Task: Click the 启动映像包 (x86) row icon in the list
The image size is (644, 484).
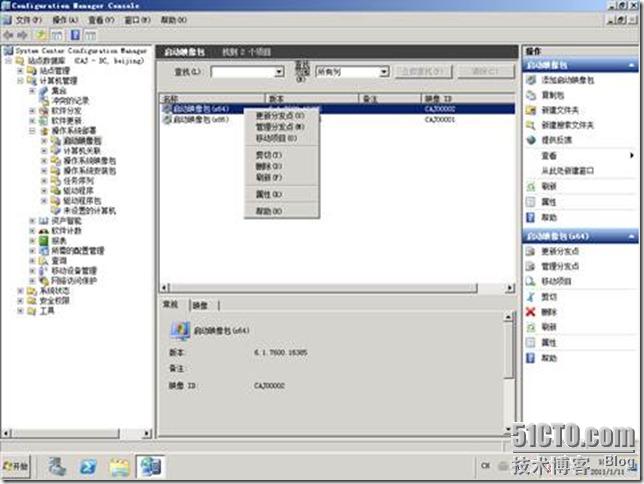Action: point(167,120)
